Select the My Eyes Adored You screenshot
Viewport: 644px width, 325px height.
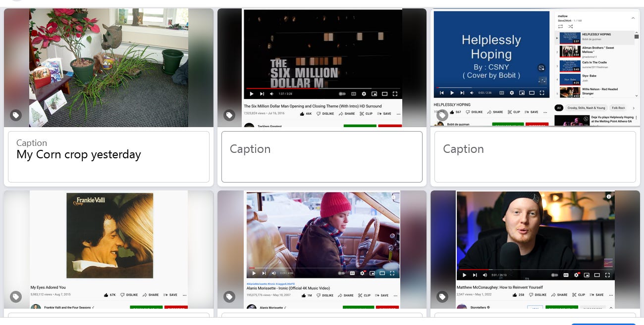point(108,250)
